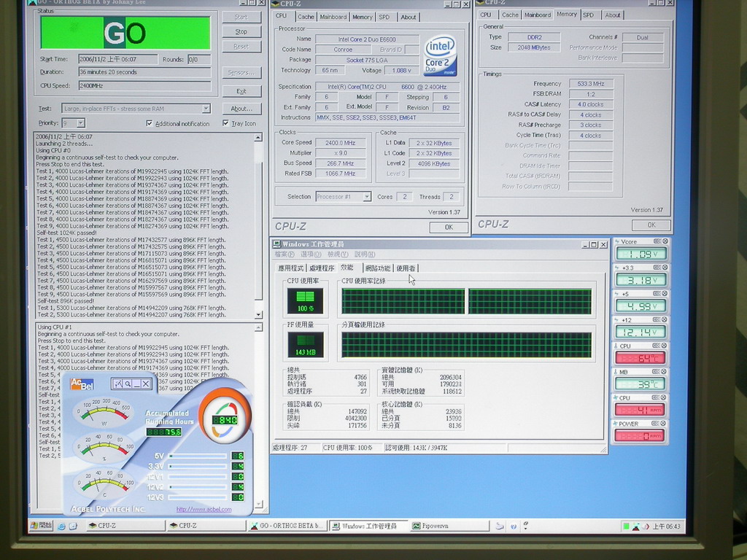
Task: Open the 處理程序 tab in Task Manager
Action: [x=322, y=268]
